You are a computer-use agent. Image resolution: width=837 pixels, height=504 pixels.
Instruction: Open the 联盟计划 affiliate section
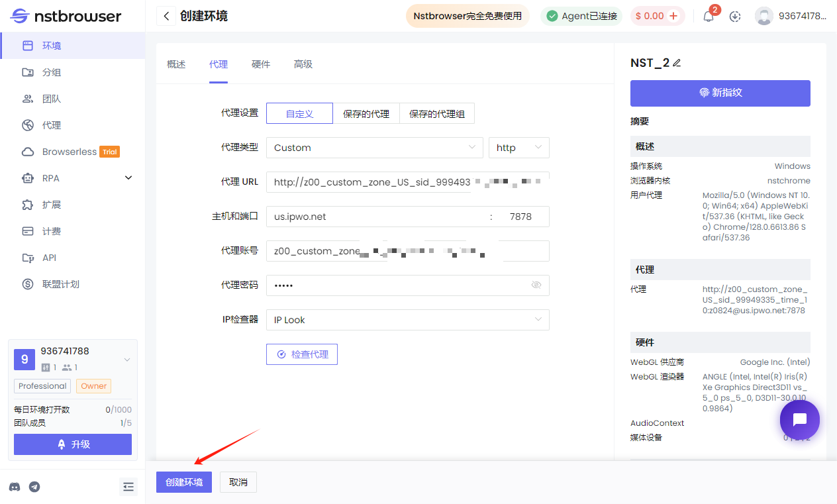pyautogui.click(x=73, y=284)
